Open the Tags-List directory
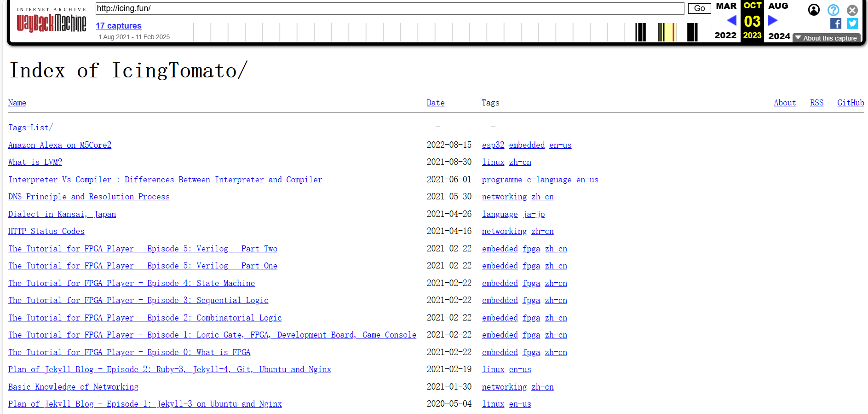 click(30, 128)
